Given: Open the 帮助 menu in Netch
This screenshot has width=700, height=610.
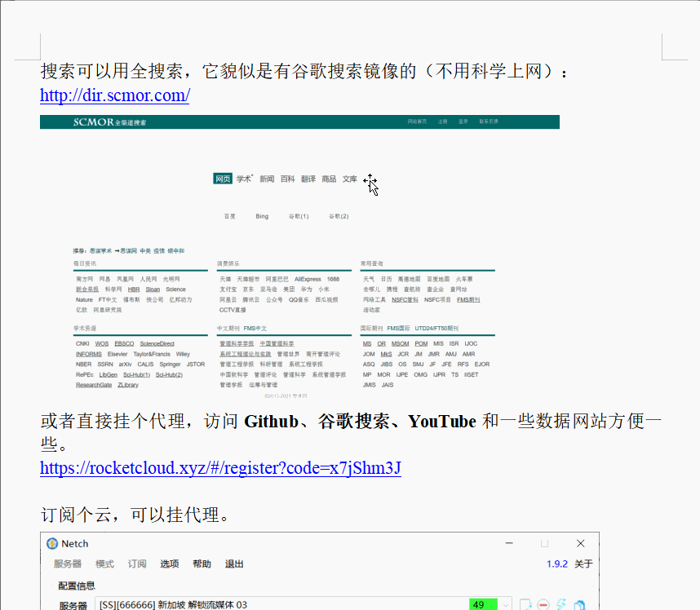Looking at the screenshot, I should [x=202, y=564].
